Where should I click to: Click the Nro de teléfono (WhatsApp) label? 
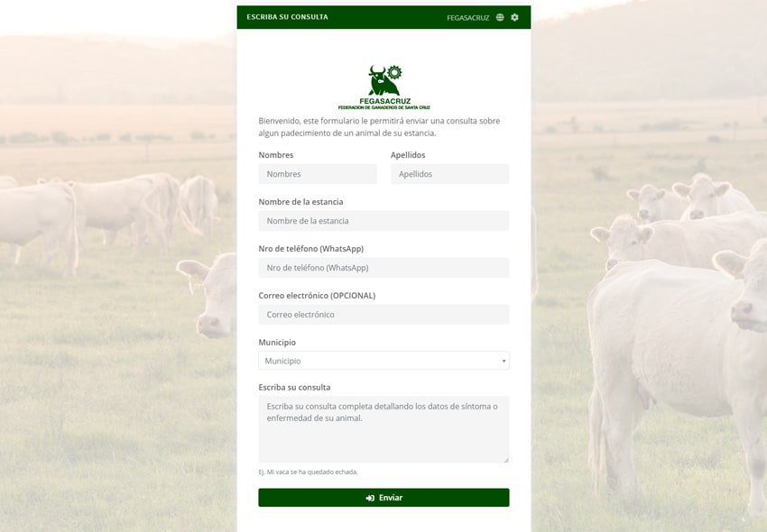pos(311,249)
